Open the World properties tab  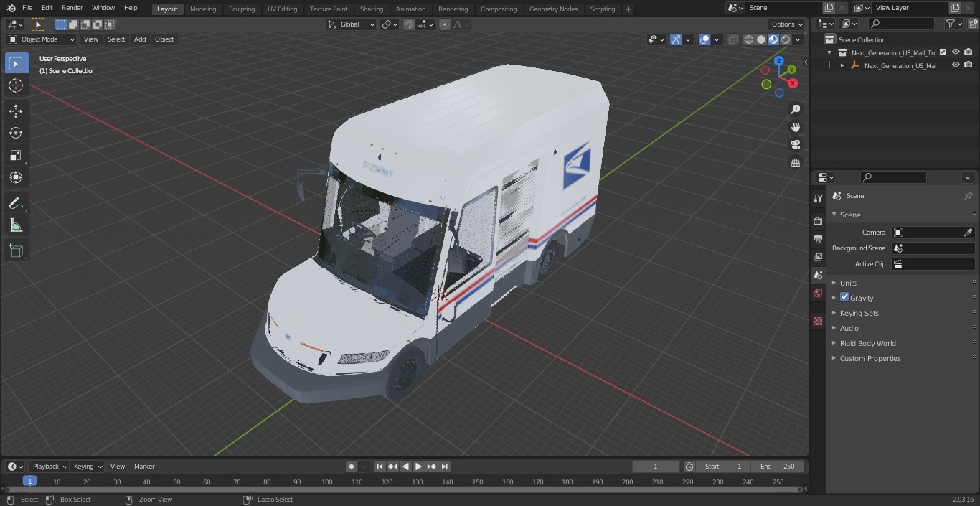point(818,293)
